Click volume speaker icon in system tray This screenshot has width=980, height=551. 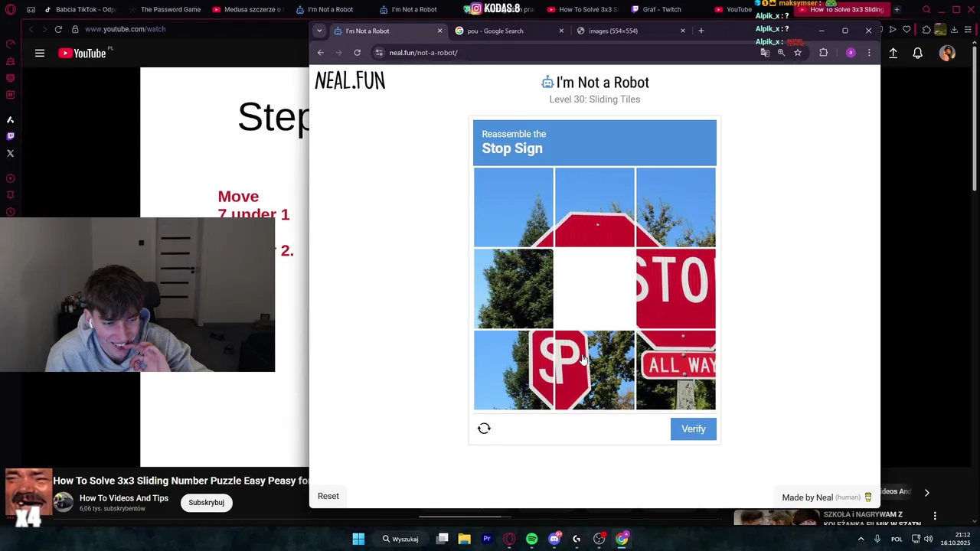(929, 539)
